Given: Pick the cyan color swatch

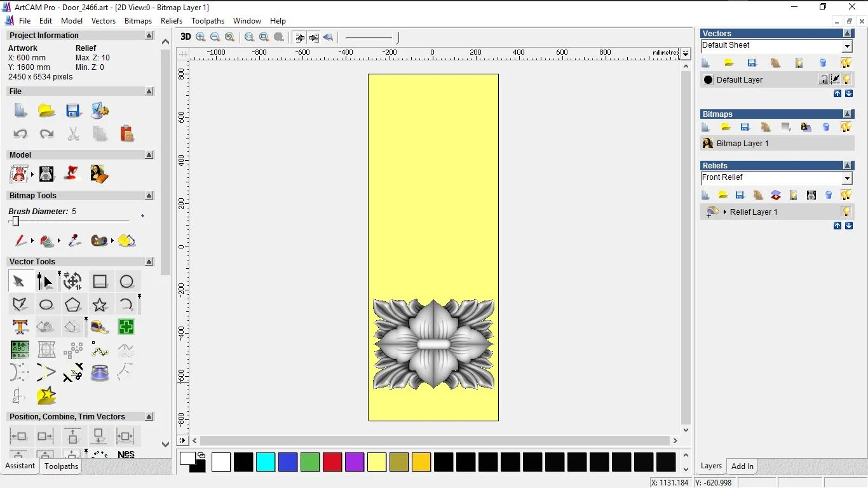Looking at the screenshot, I should click(266, 462).
